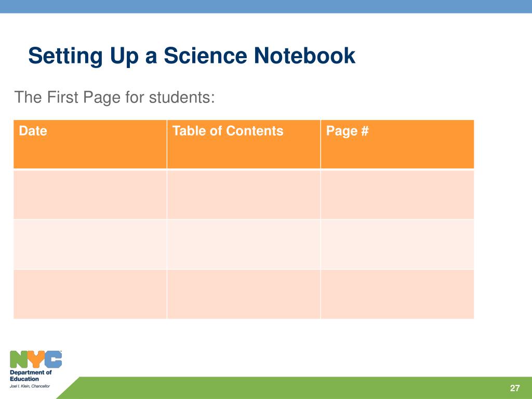Select the Date header cell
This screenshot has width=532, height=399.
tap(90, 144)
